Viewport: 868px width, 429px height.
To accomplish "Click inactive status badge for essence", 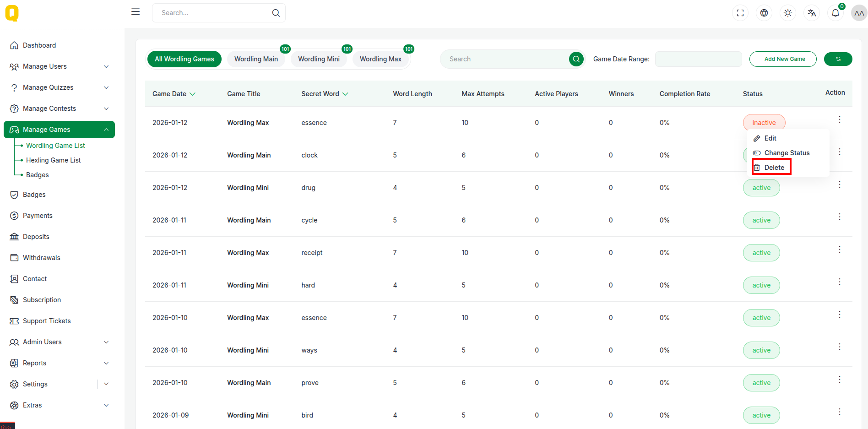I will 764,123.
